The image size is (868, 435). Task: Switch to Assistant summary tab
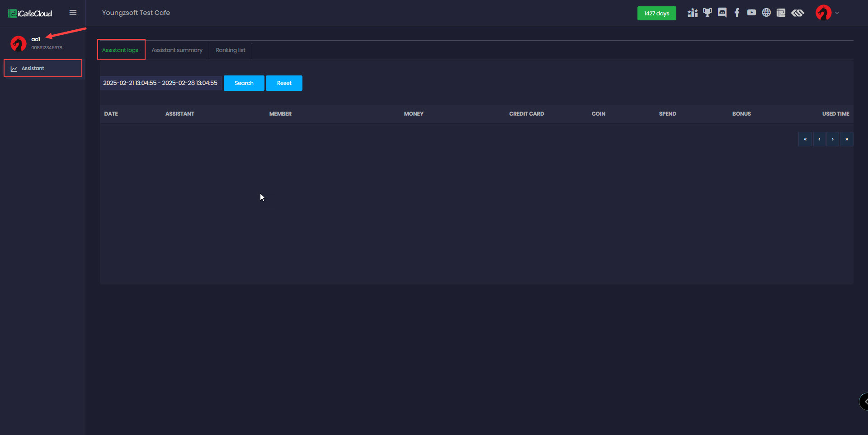pos(177,50)
